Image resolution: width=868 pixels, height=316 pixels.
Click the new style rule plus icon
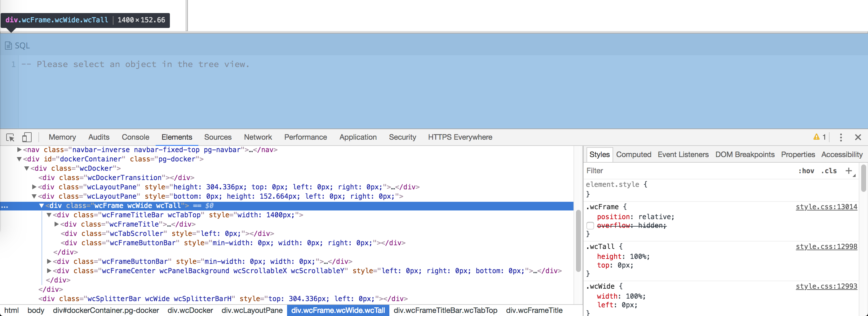coord(849,171)
